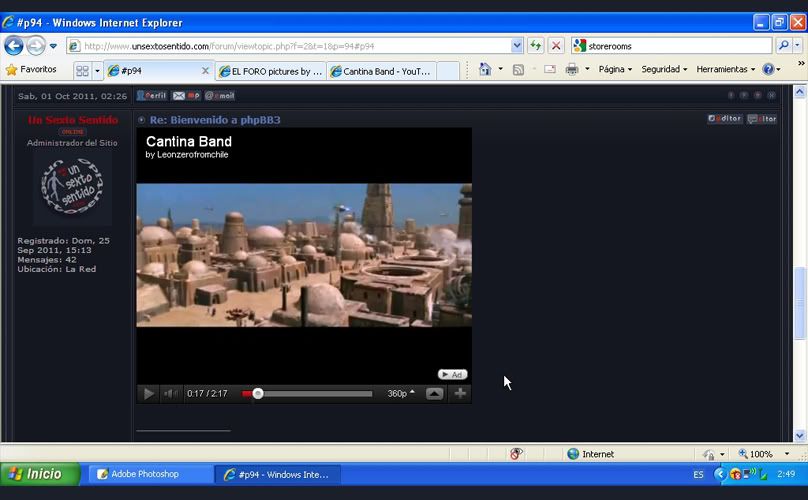Show Quick Tabs thumbnail view
This screenshot has width=808, height=500.
coord(82,71)
